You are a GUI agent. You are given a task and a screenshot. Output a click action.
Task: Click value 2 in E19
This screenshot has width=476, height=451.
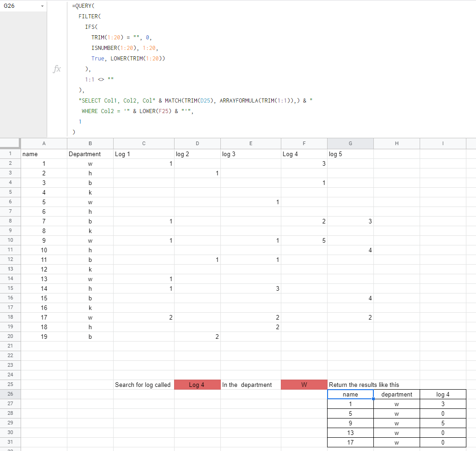[x=251, y=327]
